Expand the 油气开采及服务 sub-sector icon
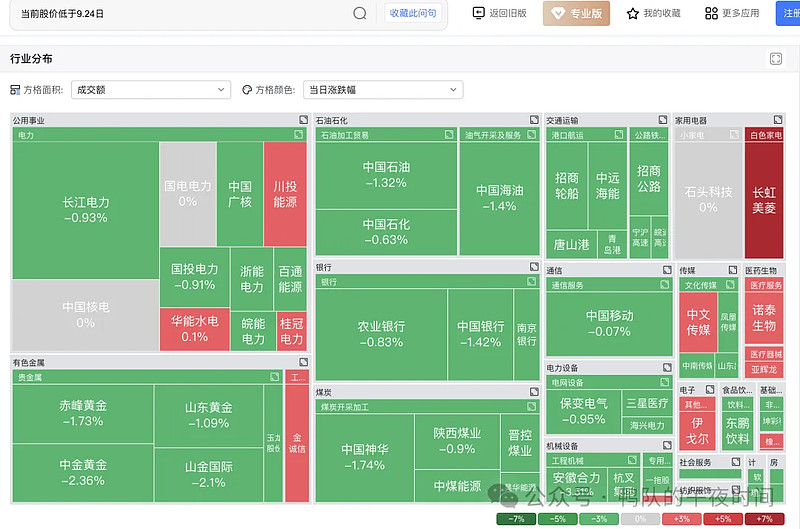Image resolution: width=800 pixels, height=529 pixels. [x=532, y=135]
